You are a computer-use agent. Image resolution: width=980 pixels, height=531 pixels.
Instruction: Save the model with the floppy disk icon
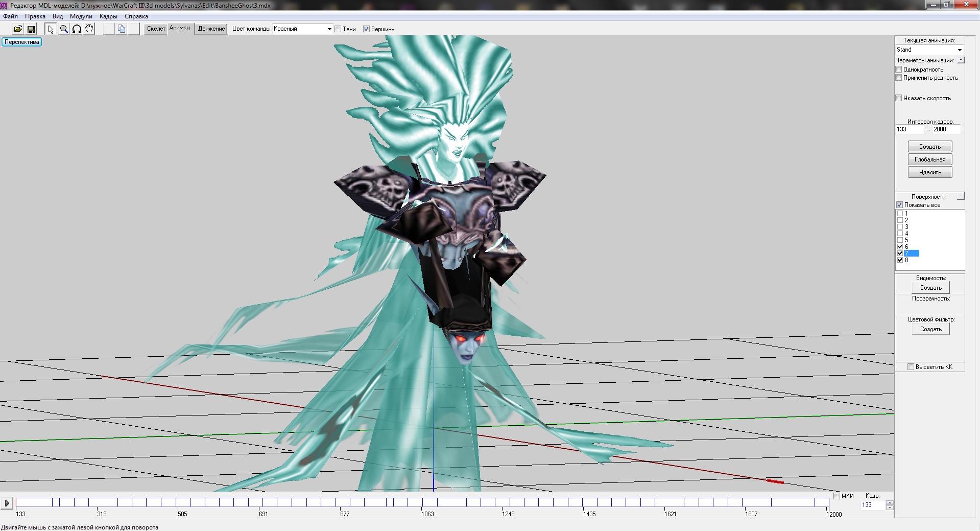pyautogui.click(x=31, y=29)
